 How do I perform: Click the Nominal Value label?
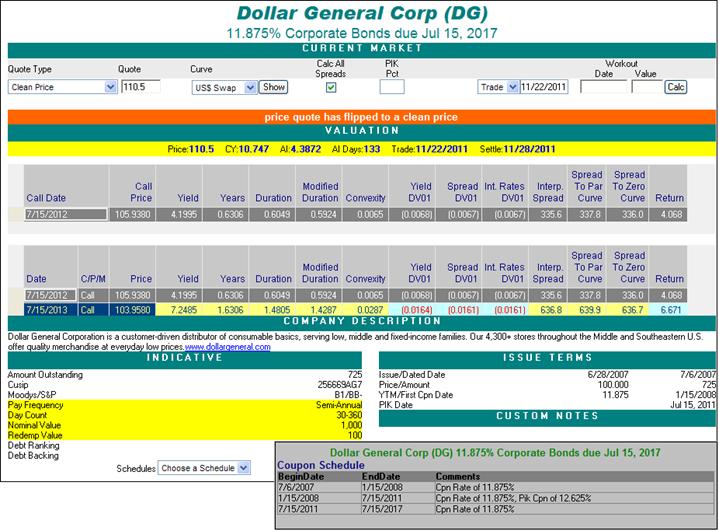34,425
